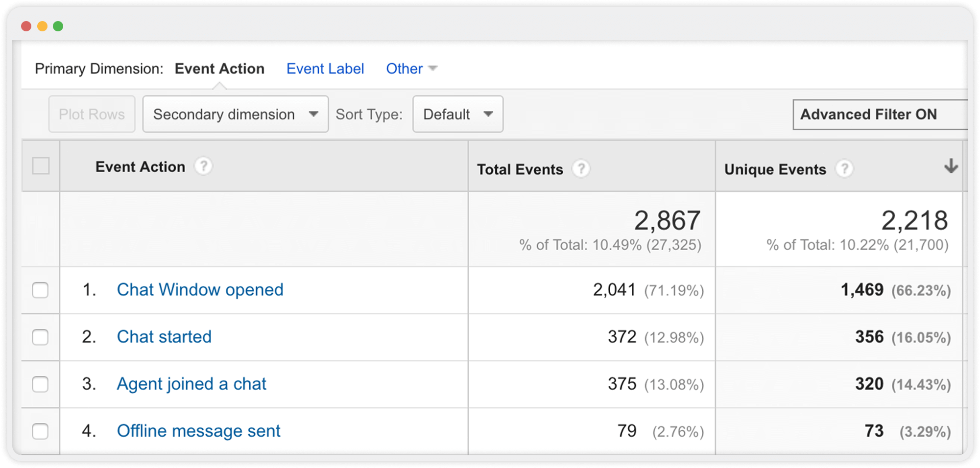980x468 pixels.
Task: Open the Sort Type Default dropdown
Action: 457,114
